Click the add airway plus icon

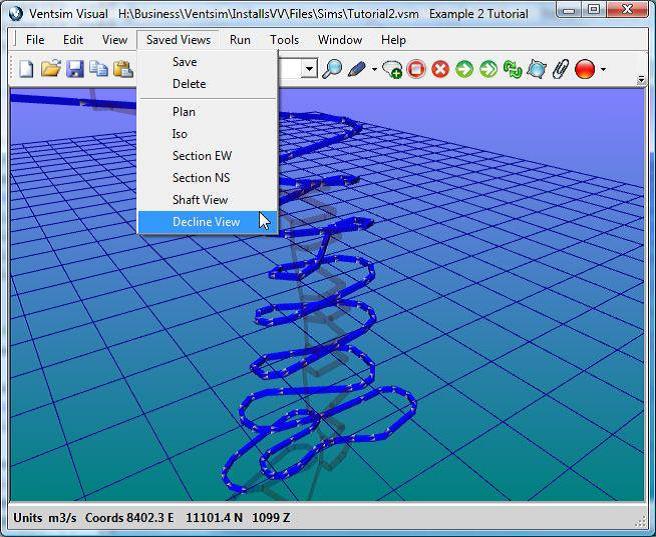[392, 69]
